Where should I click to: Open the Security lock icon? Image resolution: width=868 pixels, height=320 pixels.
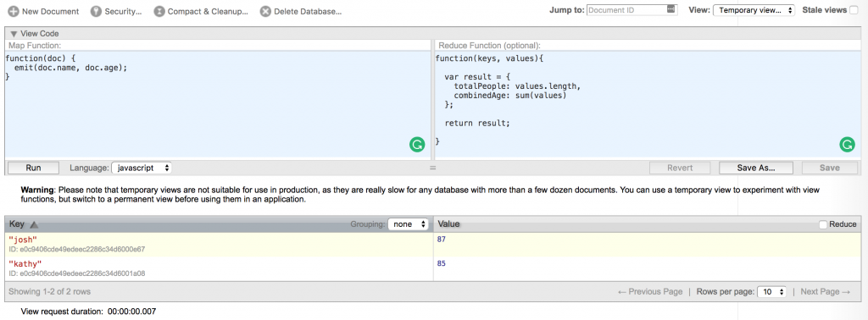(x=96, y=11)
